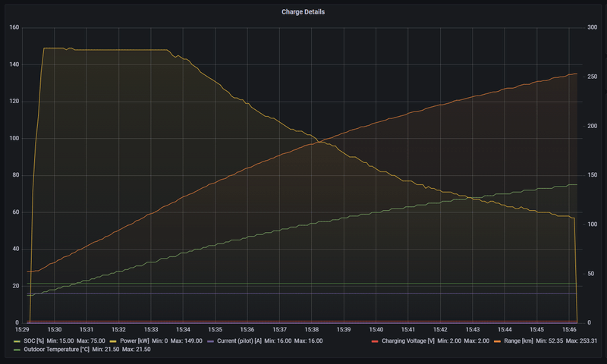Click Range 'Max: 253.31' legend value

coord(581,340)
